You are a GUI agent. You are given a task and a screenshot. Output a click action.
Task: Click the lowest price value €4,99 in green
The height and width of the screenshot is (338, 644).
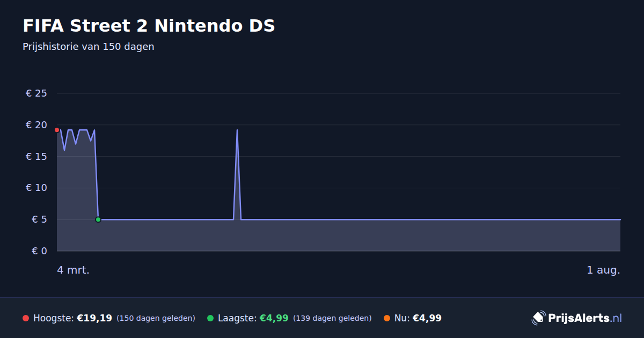coord(274,318)
